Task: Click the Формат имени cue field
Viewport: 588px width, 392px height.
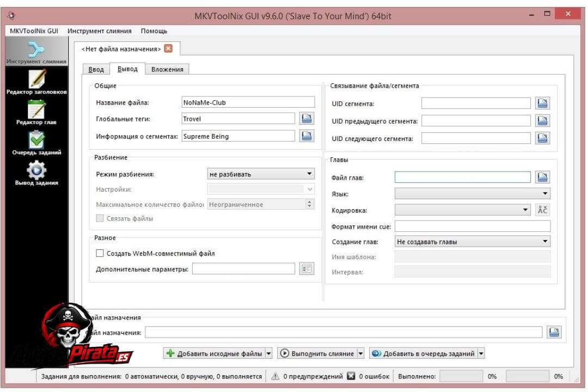Action: (x=473, y=226)
